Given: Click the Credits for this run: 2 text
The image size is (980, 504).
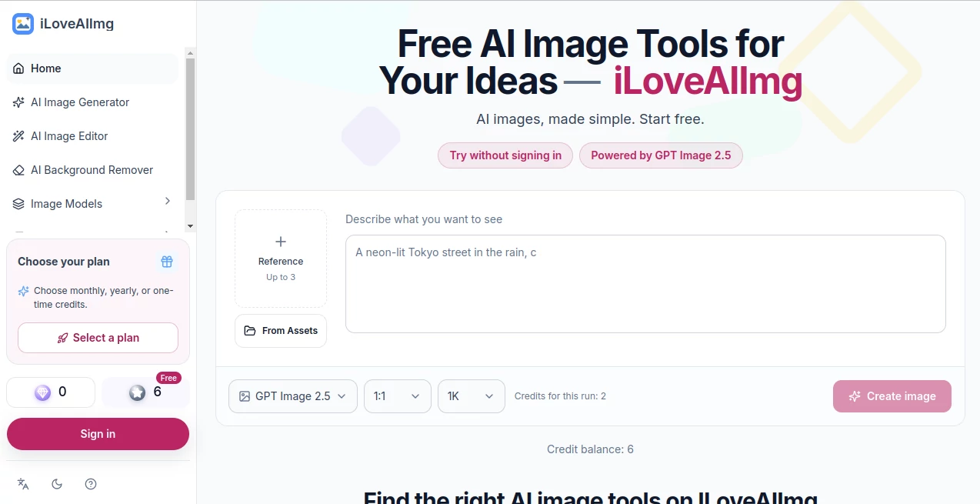Looking at the screenshot, I should 560,396.
